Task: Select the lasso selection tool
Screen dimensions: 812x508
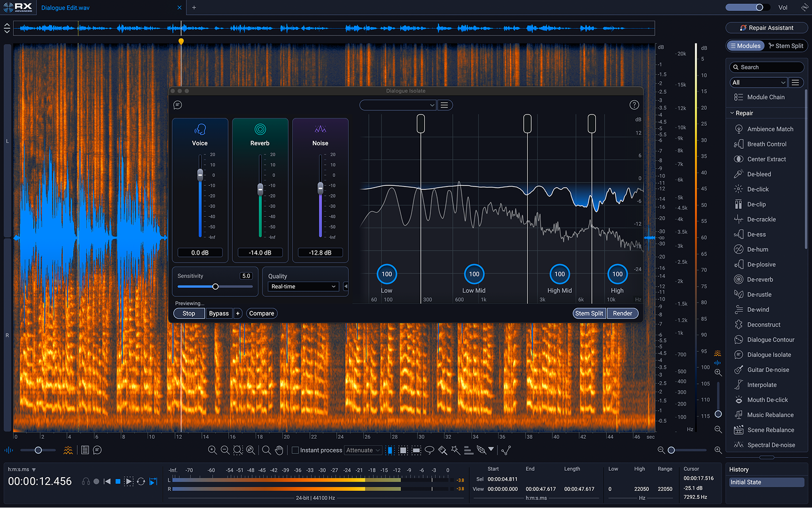Action: [429, 450]
